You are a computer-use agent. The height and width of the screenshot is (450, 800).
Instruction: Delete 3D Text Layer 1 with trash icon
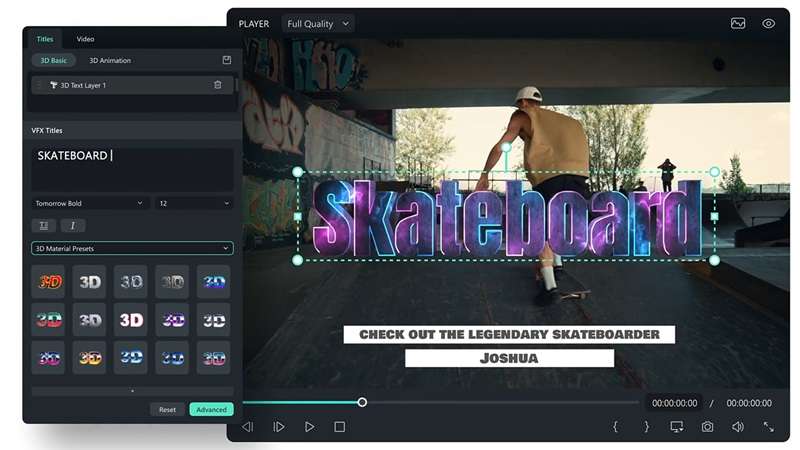(x=218, y=85)
